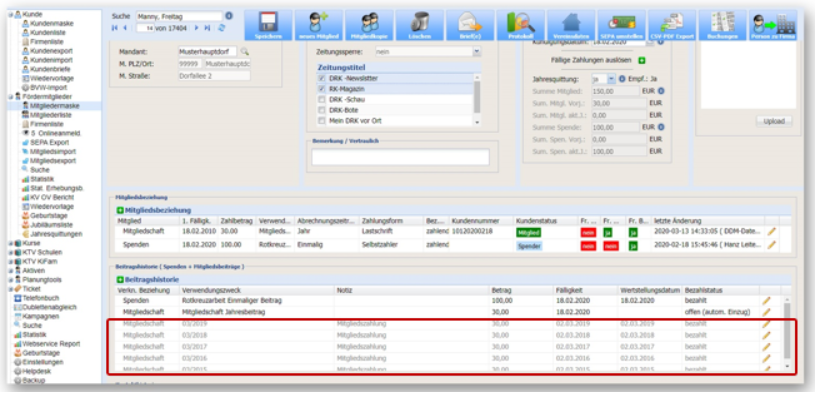Image resolution: width=820 pixels, height=398 pixels.
Task: Click the green plus next to Fällige Zahlungen auslösen
Action: tap(642, 61)
